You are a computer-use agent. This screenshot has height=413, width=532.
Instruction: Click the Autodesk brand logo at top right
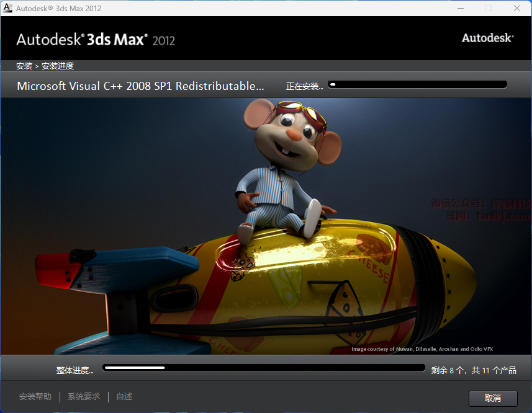[x=487, y=38]
